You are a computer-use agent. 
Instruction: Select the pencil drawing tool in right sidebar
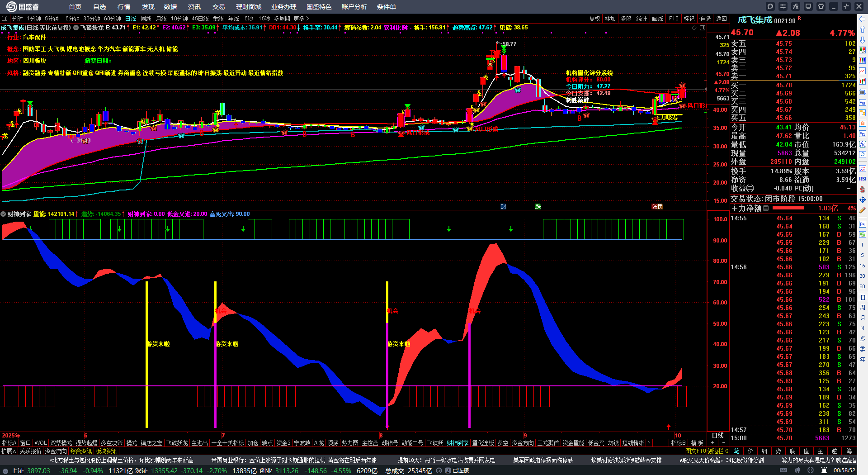pyautogui.click(x=863, y=210)
